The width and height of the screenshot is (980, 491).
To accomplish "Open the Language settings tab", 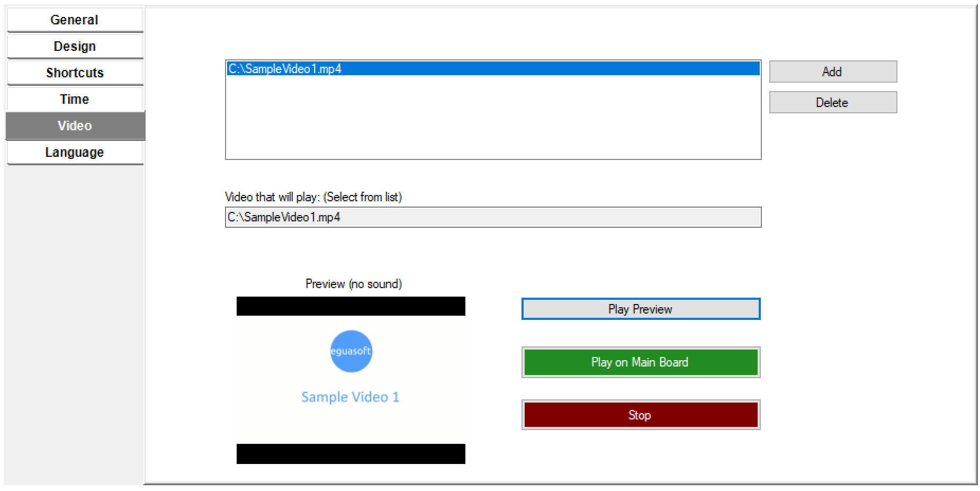I will click(75, 153).
